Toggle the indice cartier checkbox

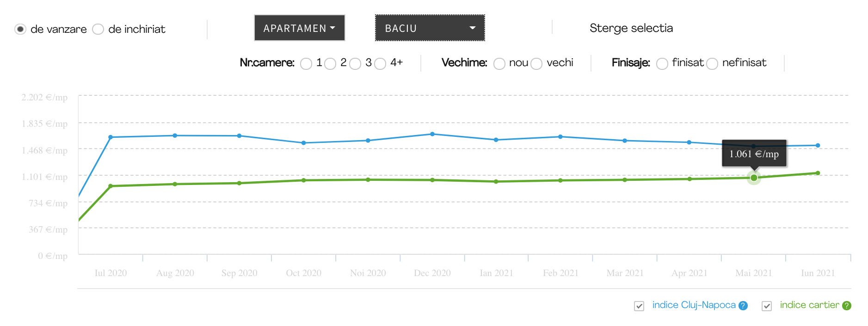click(x=767, y=306)
